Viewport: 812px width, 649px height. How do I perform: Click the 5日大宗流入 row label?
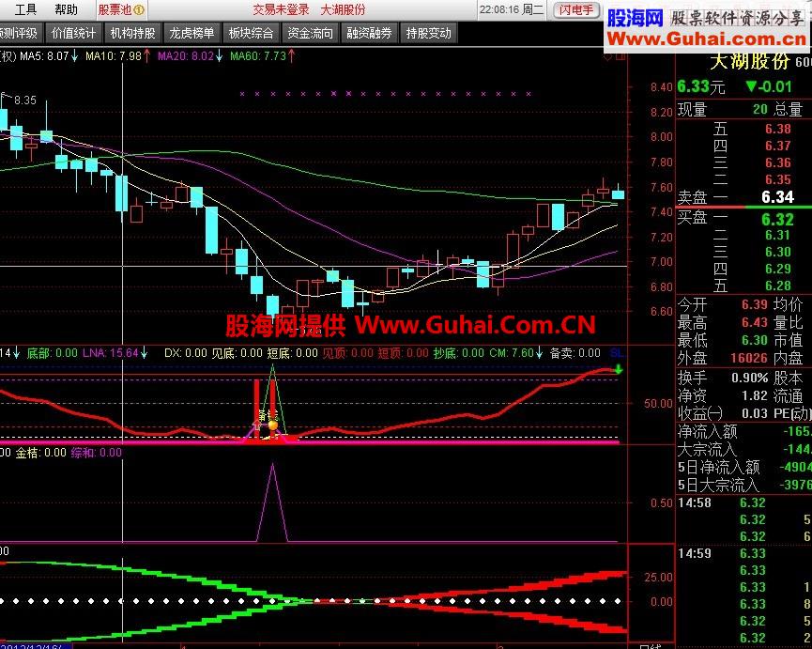[718, 485]
